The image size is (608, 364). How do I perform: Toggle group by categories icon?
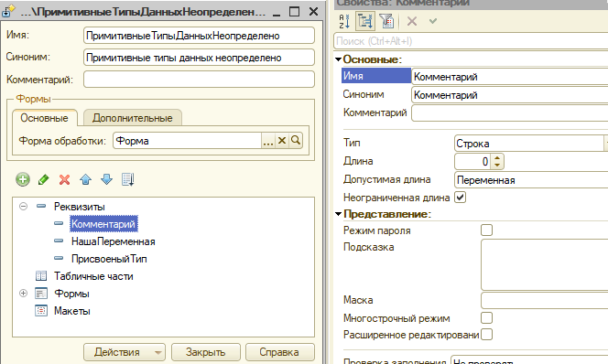(x=364, y=21)
